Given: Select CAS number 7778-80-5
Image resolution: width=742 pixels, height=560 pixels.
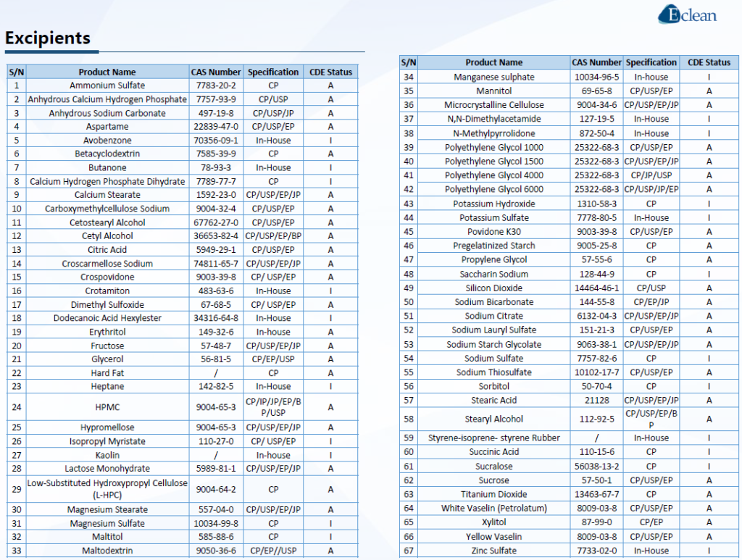Looking at the screenshot, I should (x=597, y=217).
